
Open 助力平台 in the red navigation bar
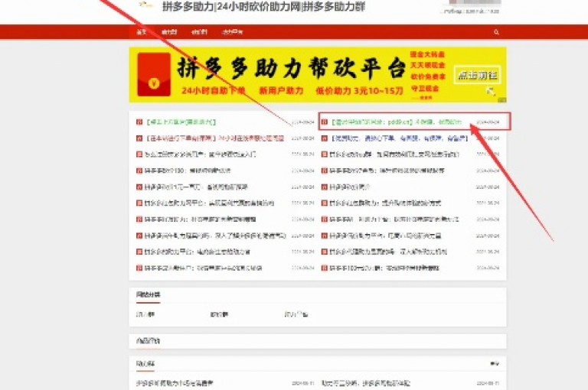tap(233, 32)
